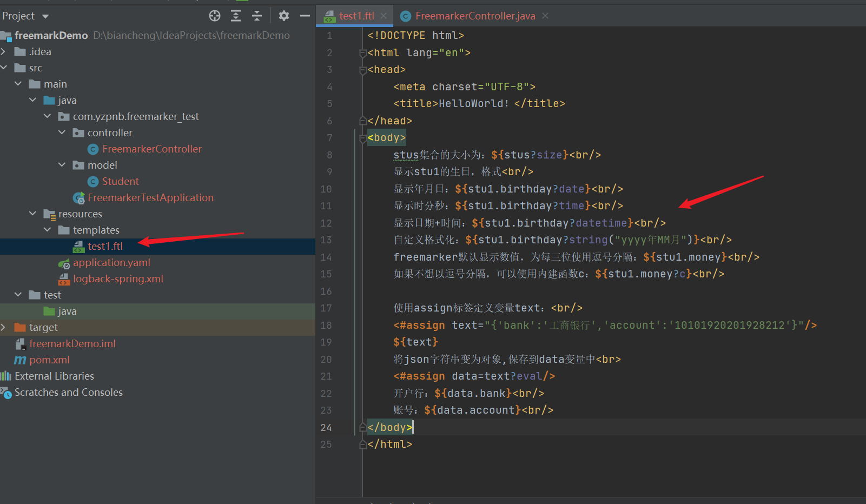The width and height of the screenshot is (866, 504).
Task: Click the meta charset="UTF-8" line
Action: [x=465, y=87]
